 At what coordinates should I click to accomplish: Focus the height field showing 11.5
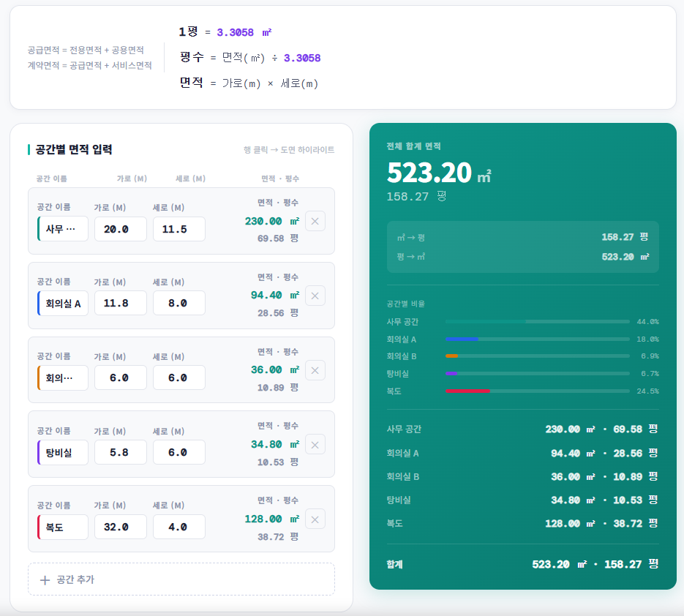click(178, 228)
